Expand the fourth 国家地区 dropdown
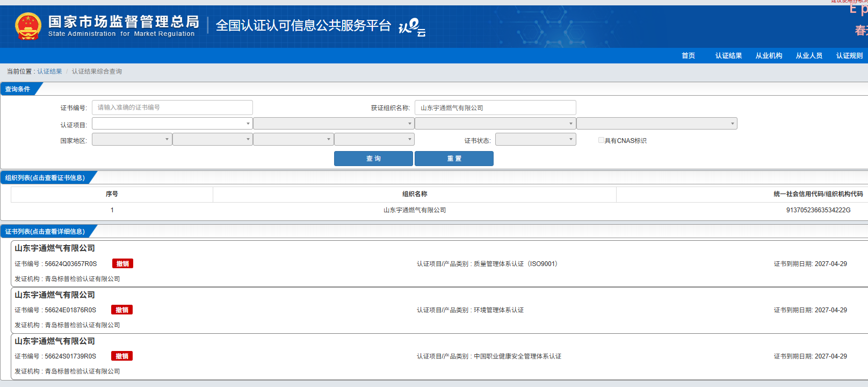The width and height of the screenshot is (868, 387). click(374, 140)
